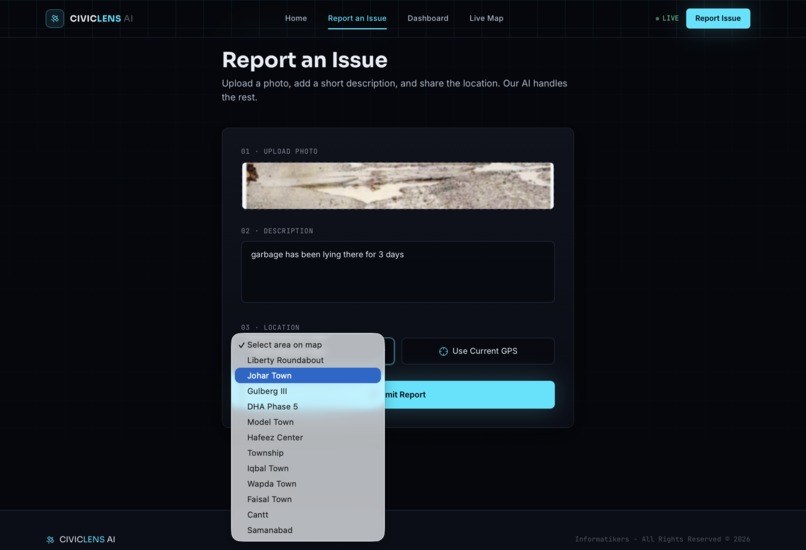Viewport: 806px width, 550px height.
Task: Select Johar Town from the dropdown
Action: point(307,376)
